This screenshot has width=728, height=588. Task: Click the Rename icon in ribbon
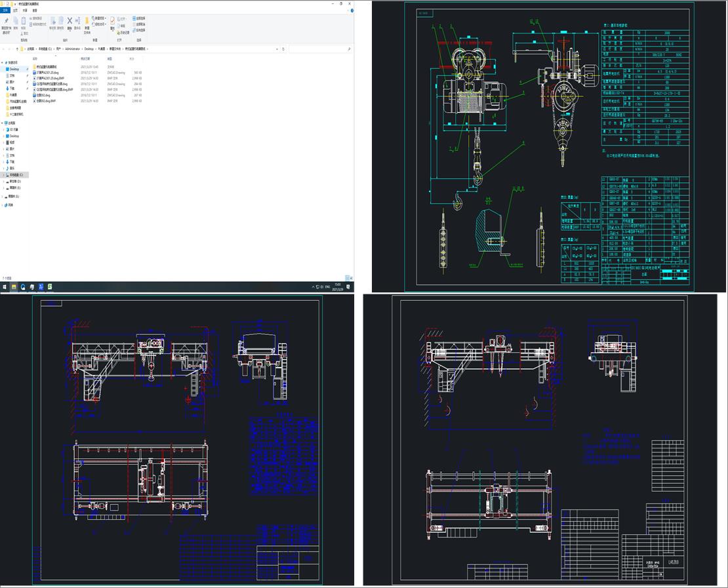(x=77, y=20)
